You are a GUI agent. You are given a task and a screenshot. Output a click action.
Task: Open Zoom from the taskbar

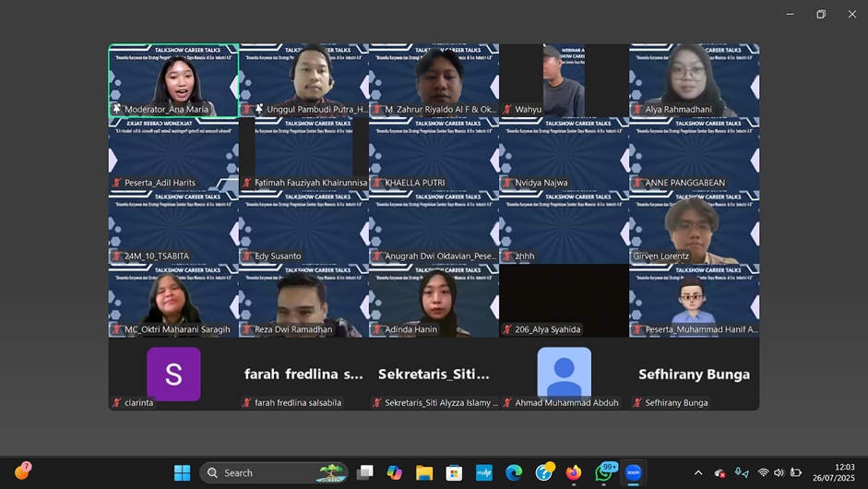(633, 472)
